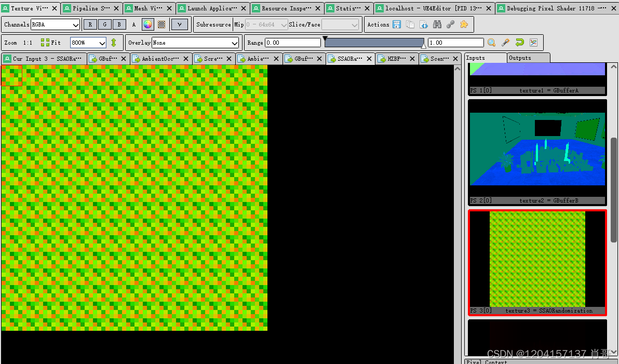Screen dimensions: 619x364
Task: Save the texture via the disk icon
Action: tap(397, 24)
